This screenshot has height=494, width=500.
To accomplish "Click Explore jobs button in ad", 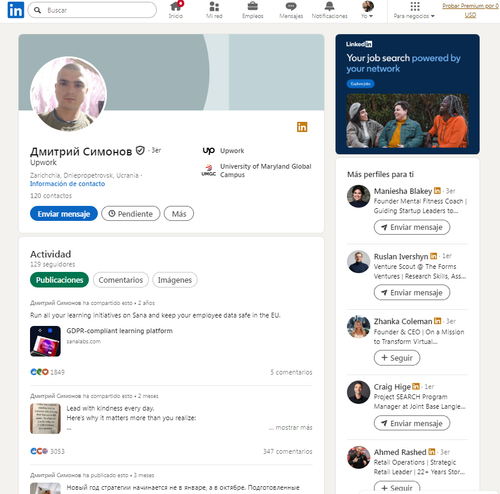I will pos(360,84).
